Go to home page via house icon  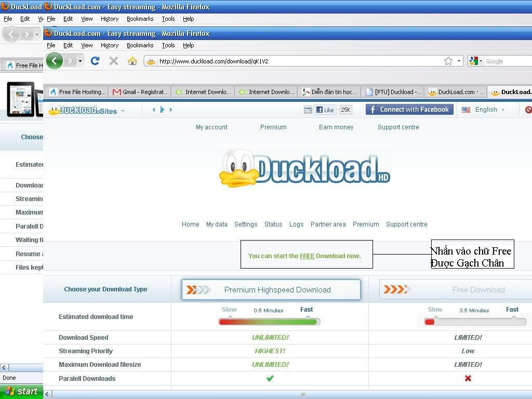click(132, 61)
